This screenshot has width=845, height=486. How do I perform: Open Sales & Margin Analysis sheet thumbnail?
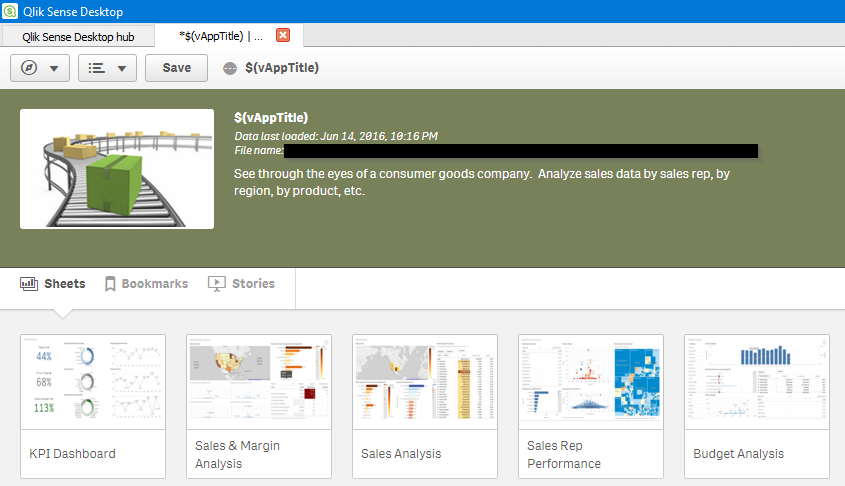[259, 382]
